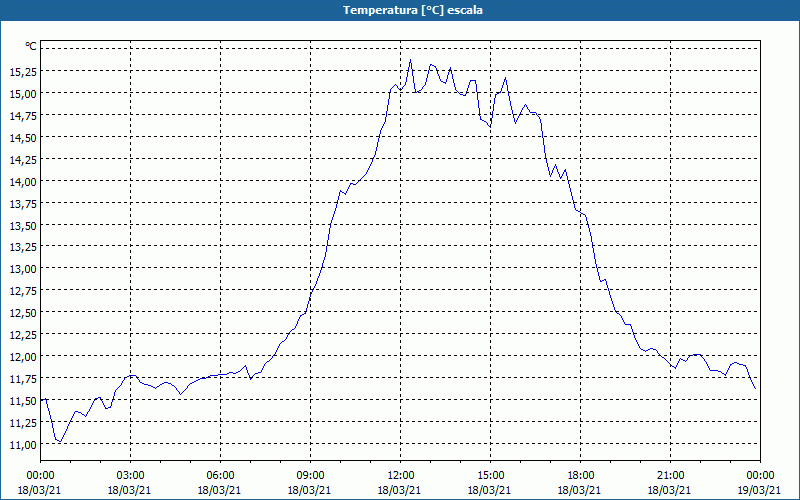Click the 09:00 time axis label

[x=310, y=476]
